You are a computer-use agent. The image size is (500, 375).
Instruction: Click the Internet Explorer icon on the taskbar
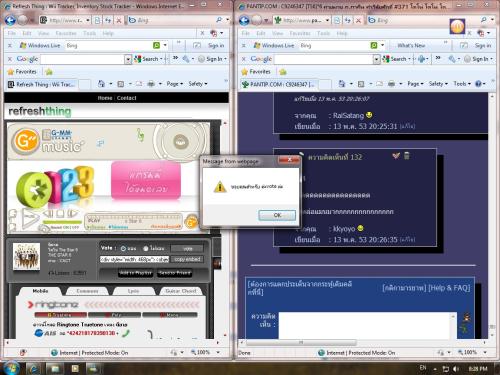[x=34, y=368]
